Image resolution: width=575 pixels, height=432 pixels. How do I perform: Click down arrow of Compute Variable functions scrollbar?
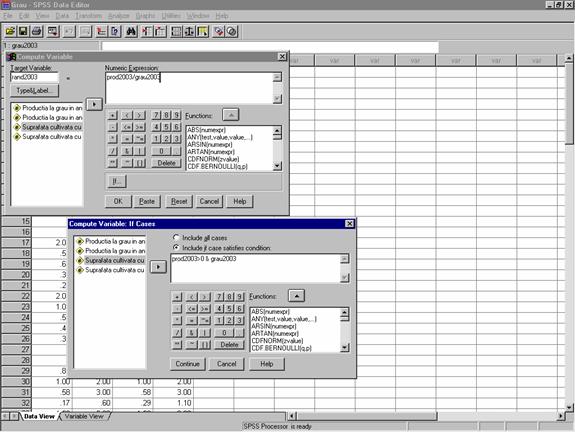[x=277, y=166]
